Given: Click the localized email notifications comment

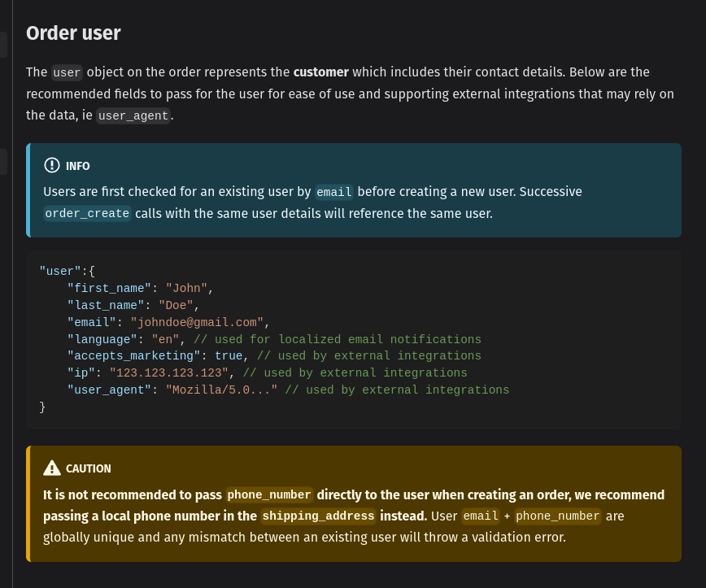Looking at the screenshot, I should pyautogui.click(x=338, y=339).
